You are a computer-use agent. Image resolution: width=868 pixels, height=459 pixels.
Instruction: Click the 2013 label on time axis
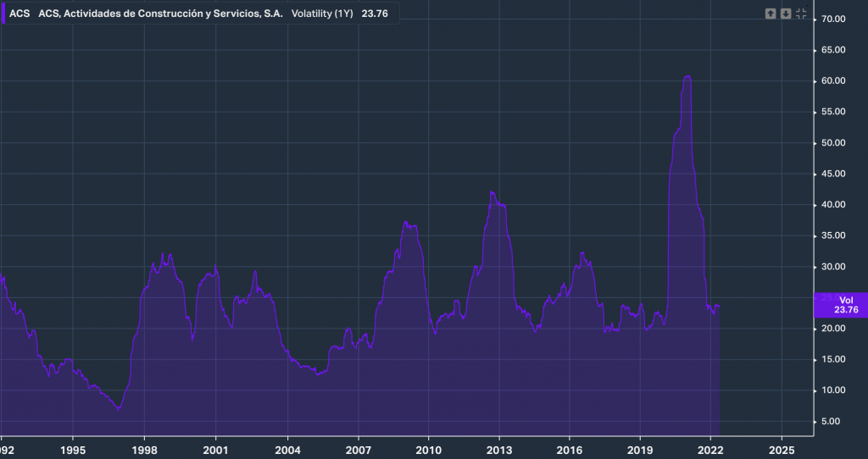(x=499, y=449)
